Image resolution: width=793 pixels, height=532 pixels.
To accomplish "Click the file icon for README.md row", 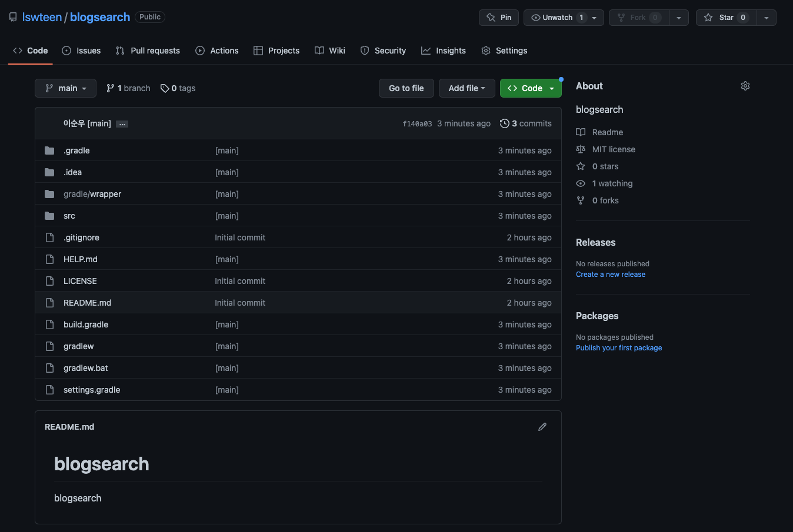I will [x=49, y=303].
